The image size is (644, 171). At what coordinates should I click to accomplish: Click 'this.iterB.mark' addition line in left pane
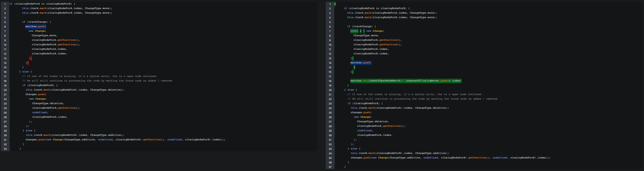coord(75,135)
